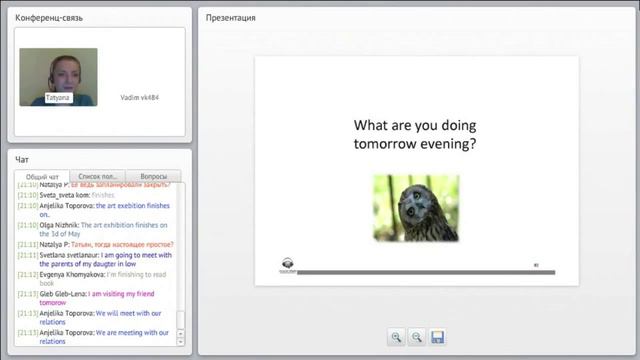Switch to the Вопросы tab

tap(153, 176)
